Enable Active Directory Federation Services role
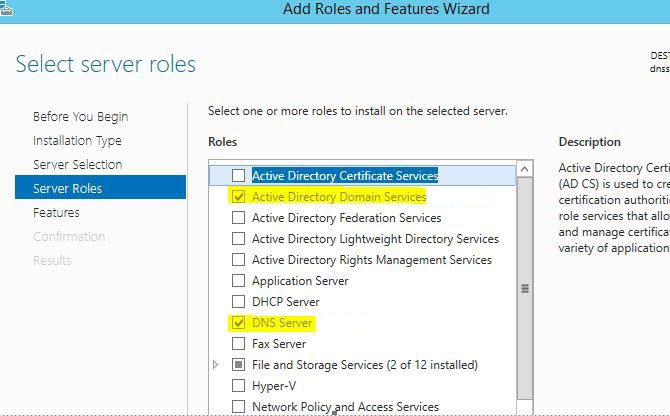This screenshot has height=416, width=670. point(238,217)
